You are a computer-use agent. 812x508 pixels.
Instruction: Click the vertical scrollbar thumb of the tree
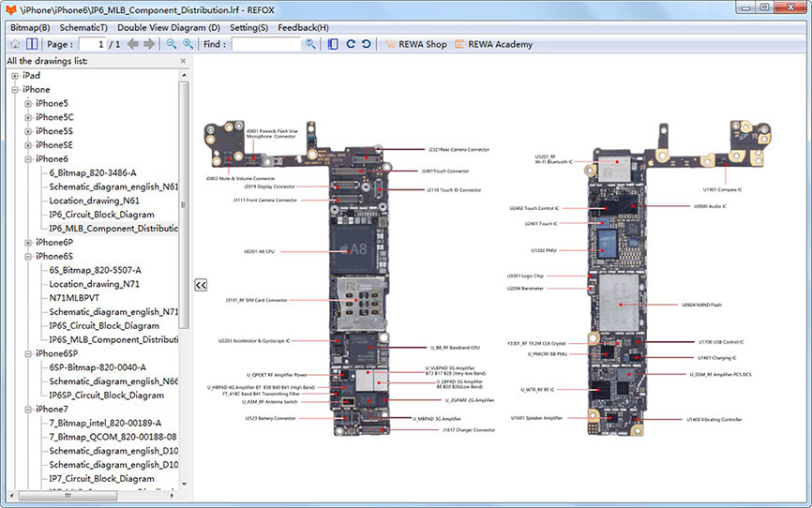184,205
